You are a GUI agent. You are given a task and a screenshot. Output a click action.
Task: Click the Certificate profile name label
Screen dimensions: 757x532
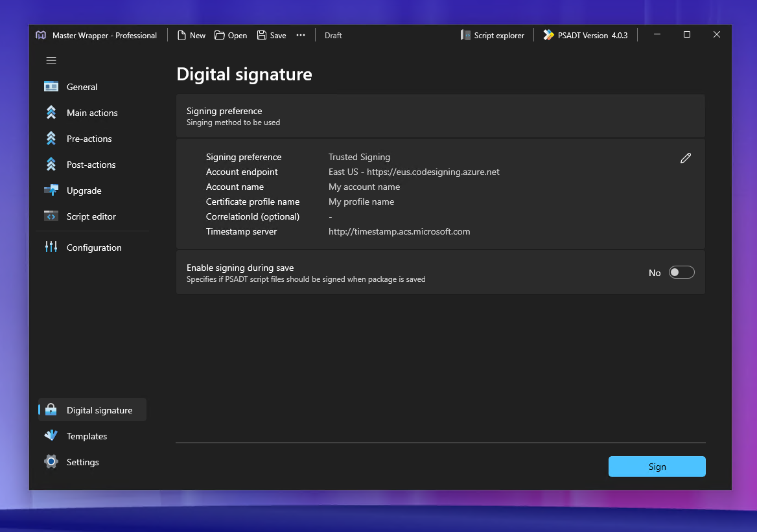coord(253,202)
